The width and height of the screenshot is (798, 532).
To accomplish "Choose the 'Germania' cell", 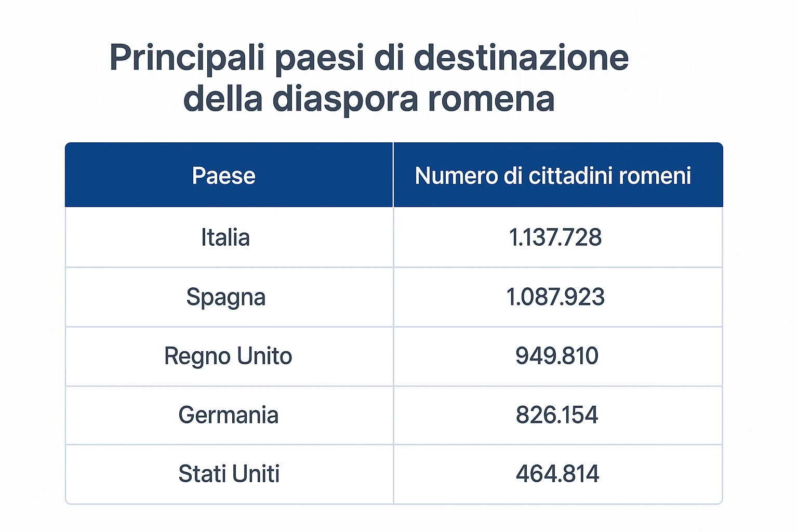I will [229, 415].
